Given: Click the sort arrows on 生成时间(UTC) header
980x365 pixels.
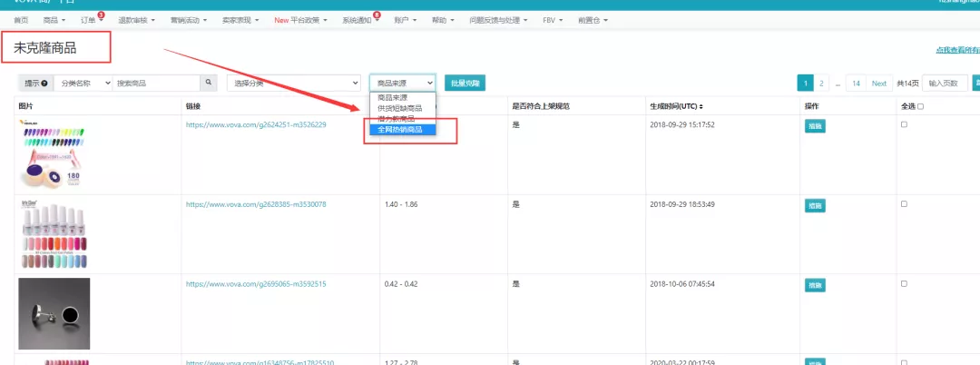Looking at the screenshot, I should [x=701, y=106].
